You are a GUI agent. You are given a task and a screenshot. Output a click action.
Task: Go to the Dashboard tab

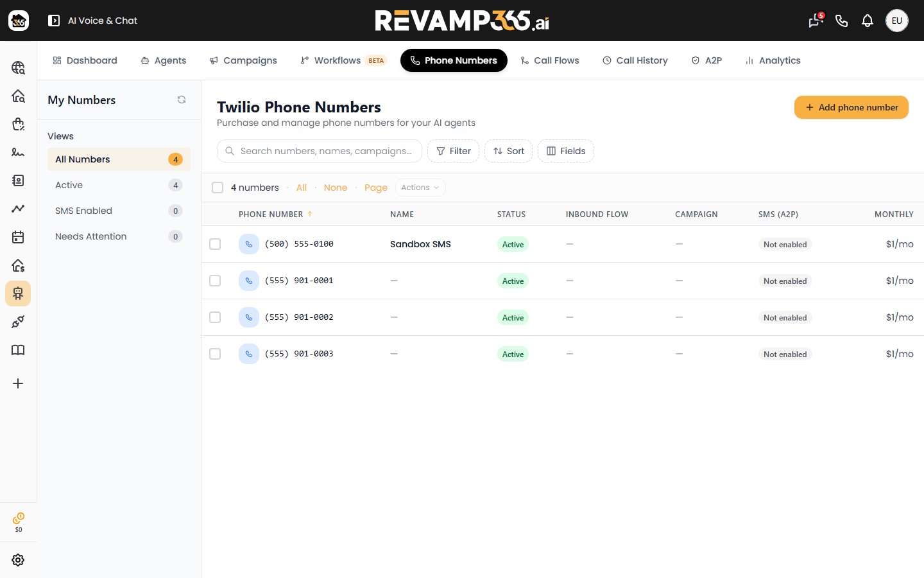pos(85,60)
